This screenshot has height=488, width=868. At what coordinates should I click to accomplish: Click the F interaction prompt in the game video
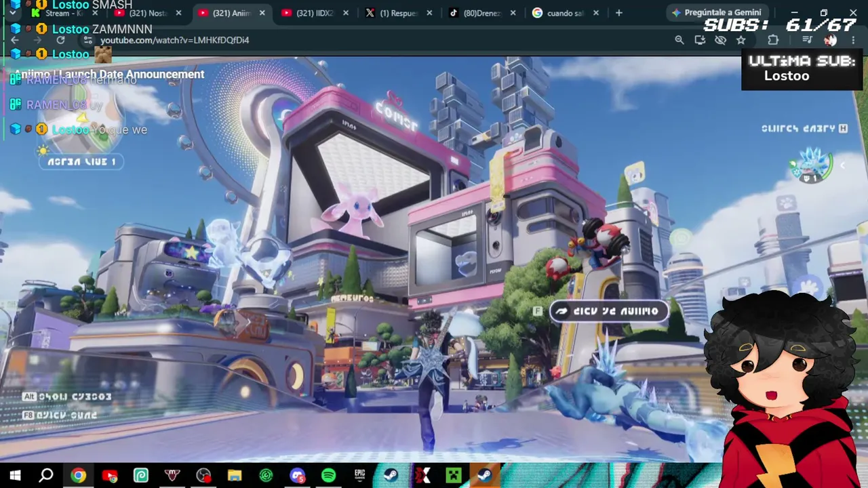(538, 311)
